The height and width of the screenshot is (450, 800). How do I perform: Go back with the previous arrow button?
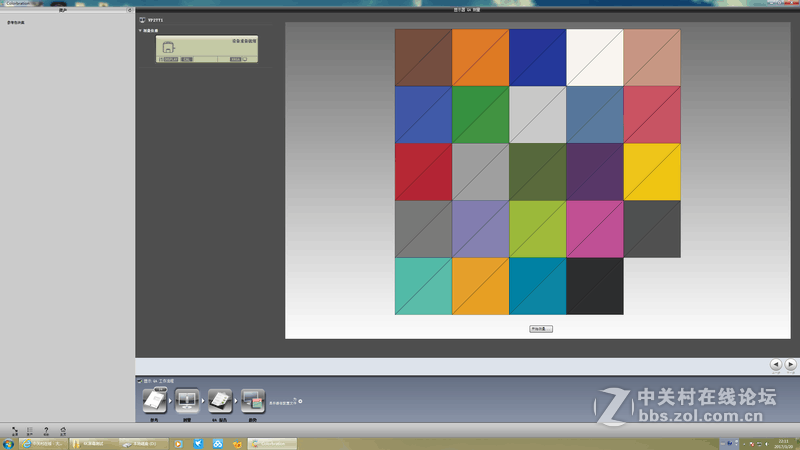click(x=776, y=365)
